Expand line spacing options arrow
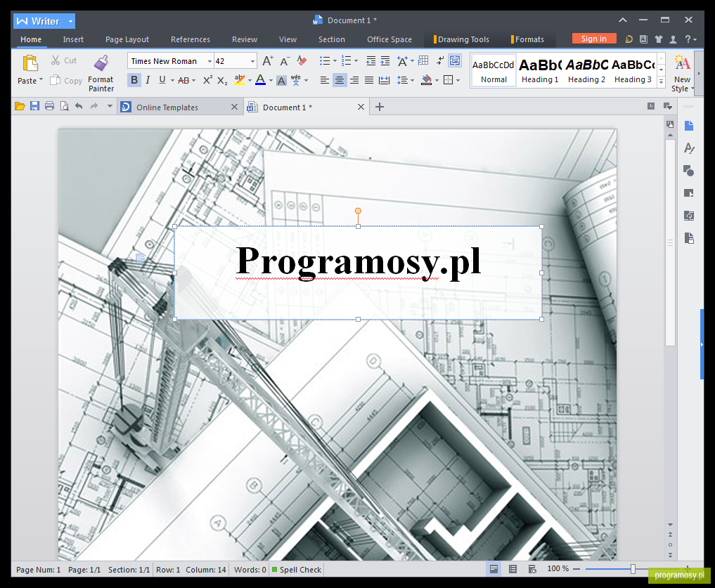715x588 pixels. [x=412, y=81]
